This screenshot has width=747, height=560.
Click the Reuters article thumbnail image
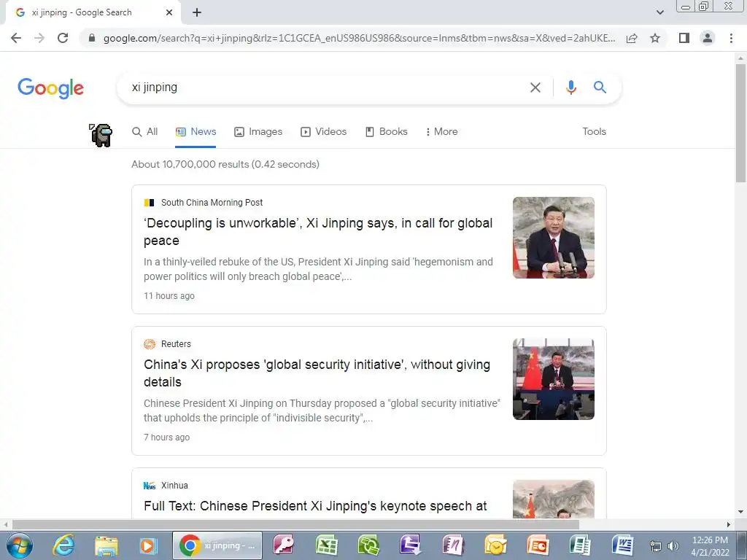554,379
